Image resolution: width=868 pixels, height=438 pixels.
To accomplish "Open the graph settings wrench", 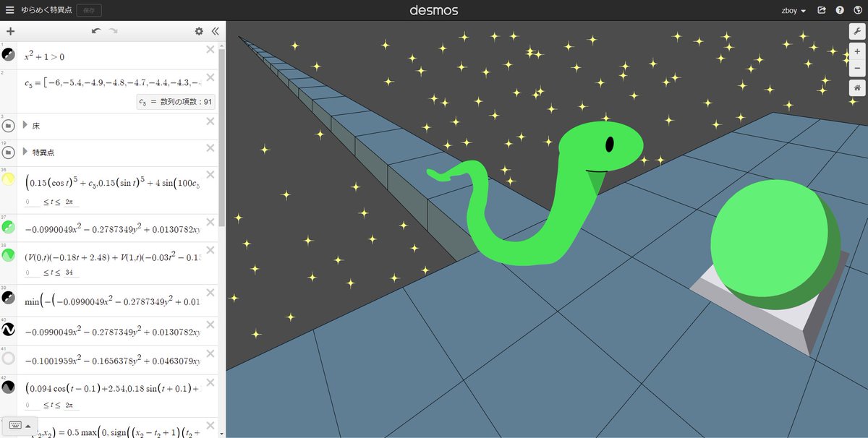I will pos(857,31).
